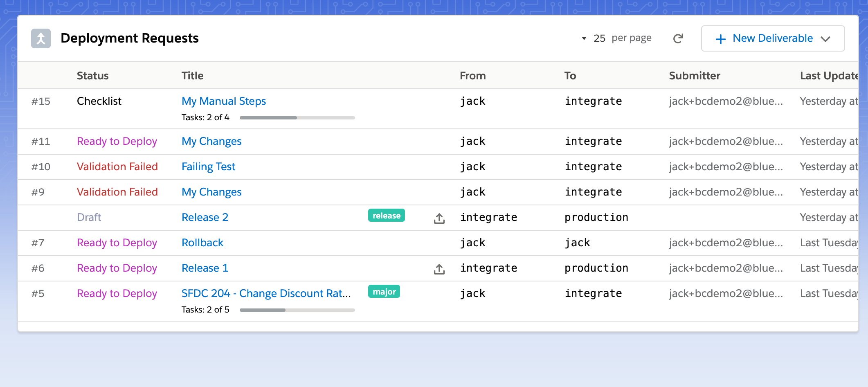Click the To column header
Screen dimensions: 868x387
[570, 76]
